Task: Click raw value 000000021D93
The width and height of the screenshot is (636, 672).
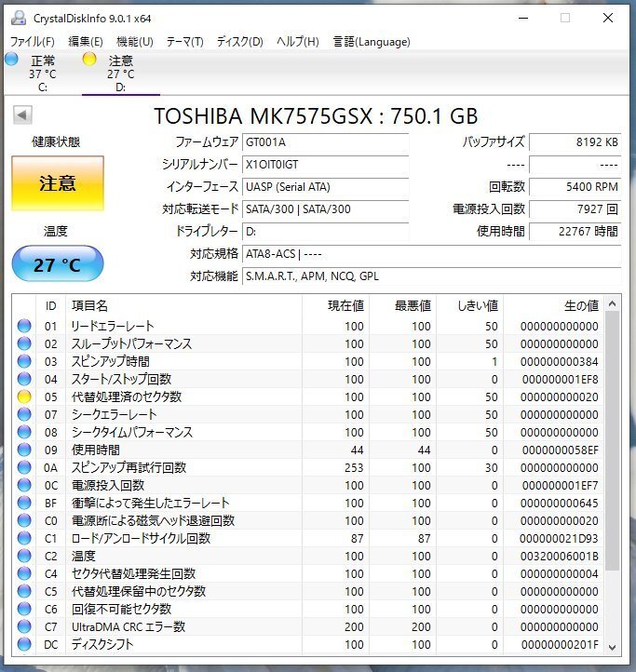Action: (x=559, y=538)
